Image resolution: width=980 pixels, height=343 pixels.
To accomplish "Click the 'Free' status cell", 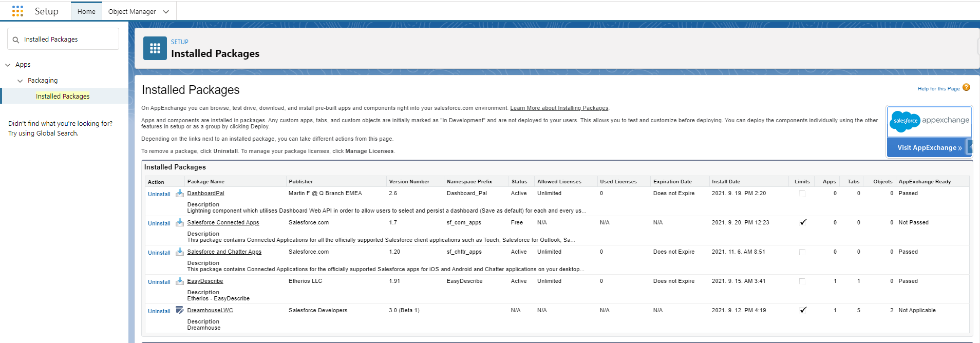I will pos(517,222).
